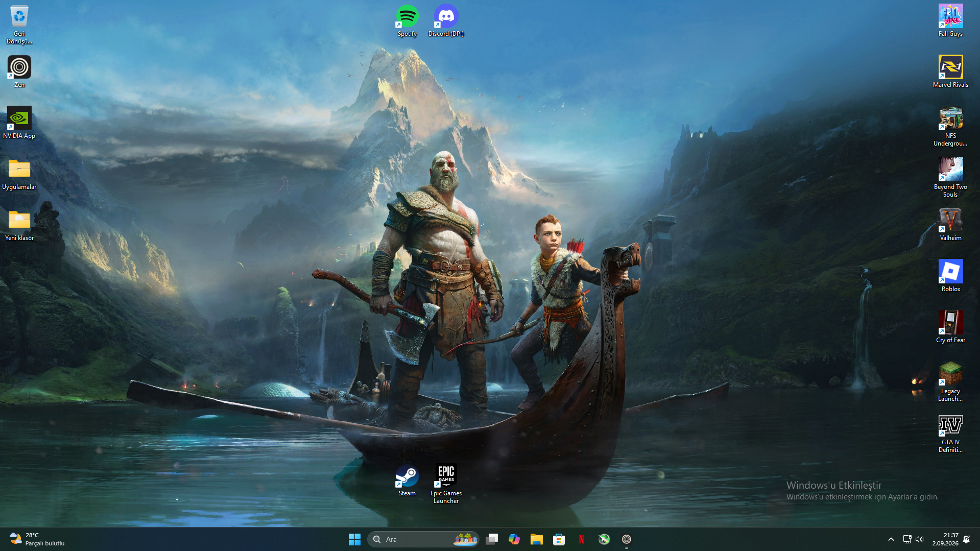Select the Beyond Two Souls shortcut
980x551 pixels.
point(951,178)
